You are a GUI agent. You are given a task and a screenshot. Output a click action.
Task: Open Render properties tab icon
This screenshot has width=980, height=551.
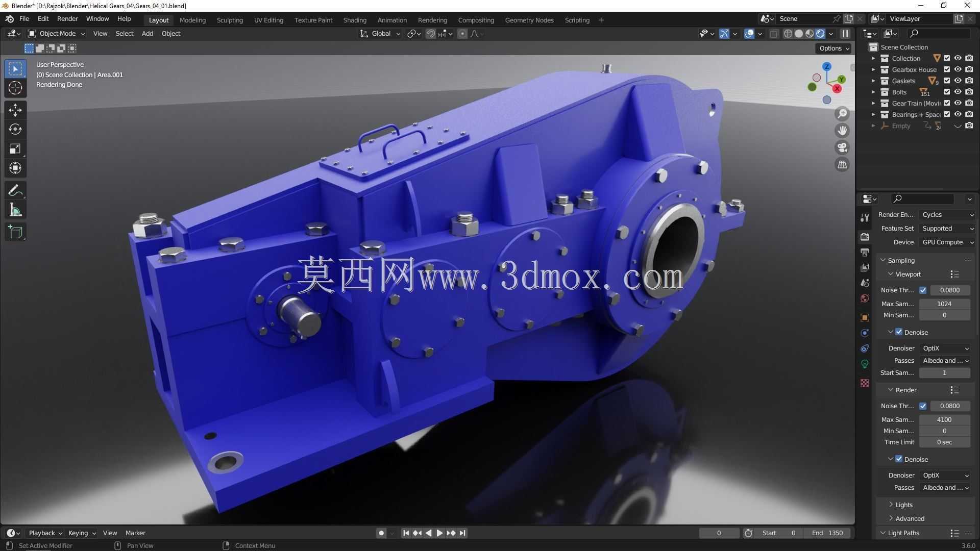pyautogui.click(x=865, y=237)
